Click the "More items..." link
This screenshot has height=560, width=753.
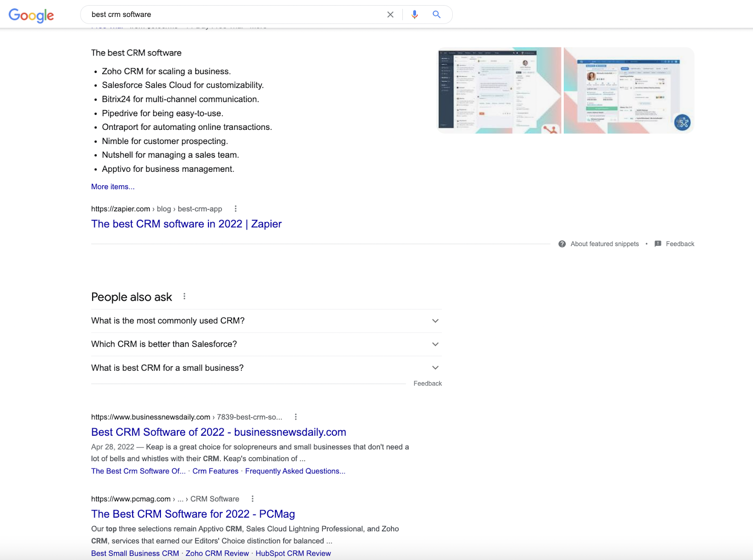[x=112, y=186]
